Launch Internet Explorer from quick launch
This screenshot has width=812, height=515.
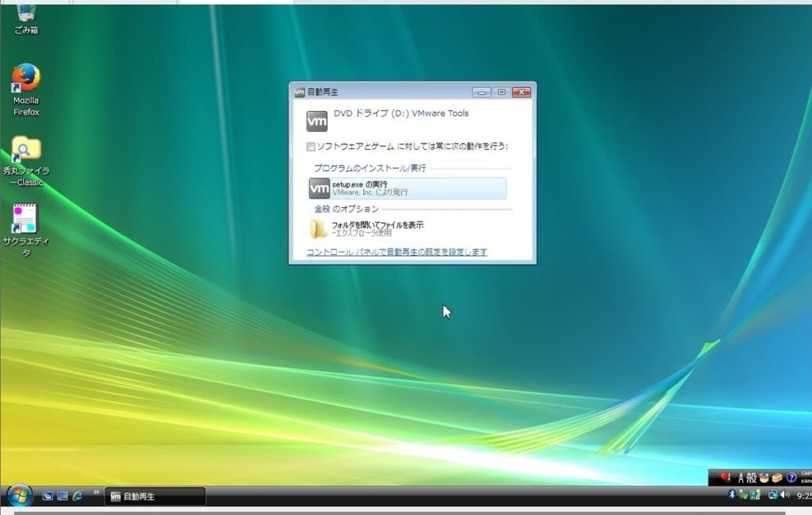coord(78,496)
